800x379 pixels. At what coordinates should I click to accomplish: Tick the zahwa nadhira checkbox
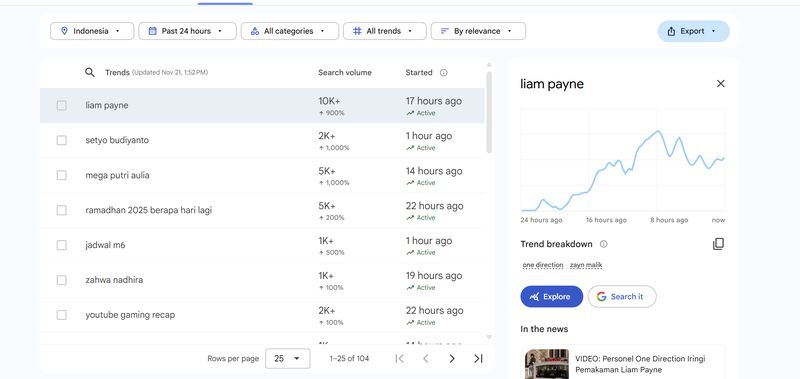61,280
